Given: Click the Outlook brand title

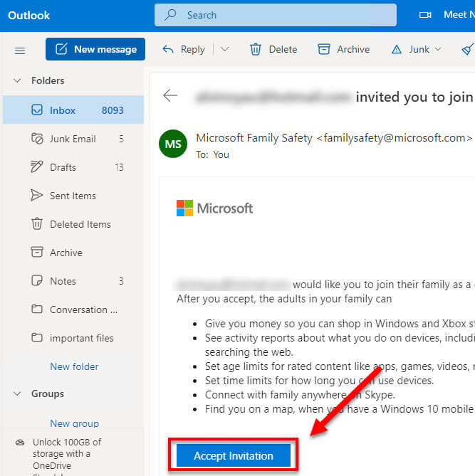Looking at the screenshot, I should (x=29, y=15).
